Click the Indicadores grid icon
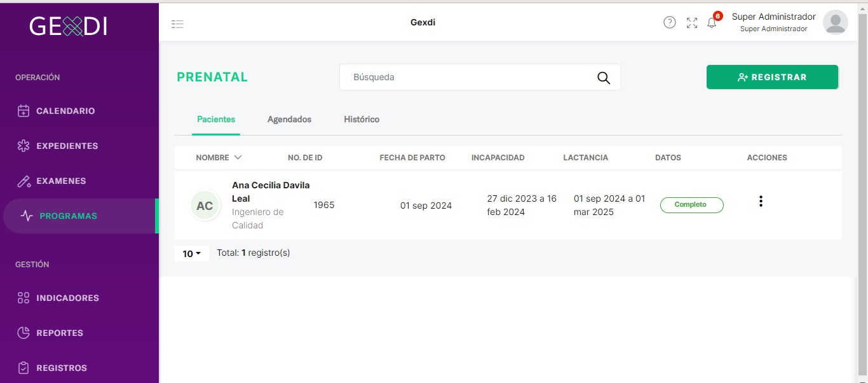The width and height of the screenshot is (868, 383). pos(24,298)
